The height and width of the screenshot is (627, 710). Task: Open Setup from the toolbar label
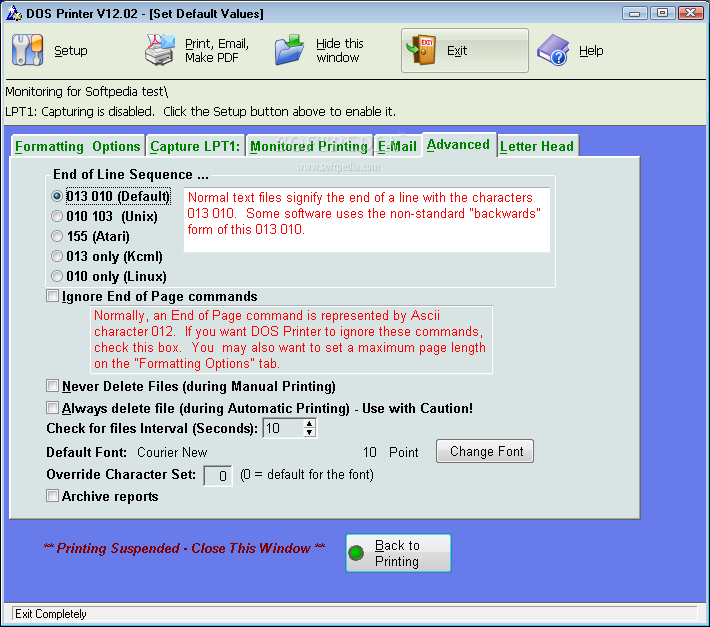coord(71,51)
